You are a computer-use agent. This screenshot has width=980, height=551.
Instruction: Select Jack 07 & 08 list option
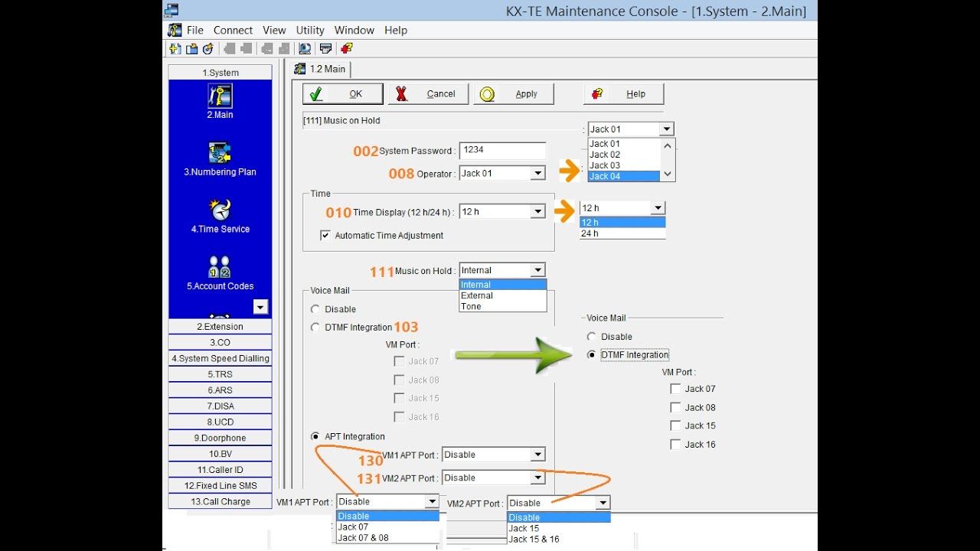click(x=387, y=538)
